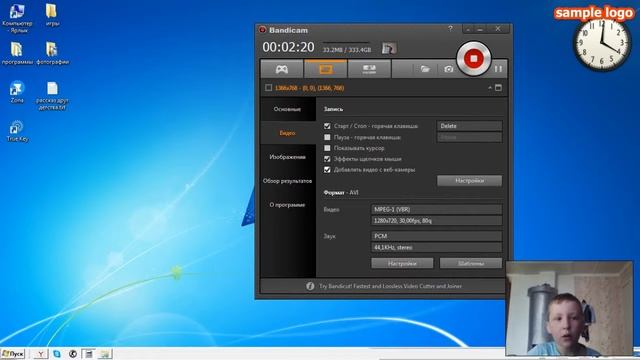
Task: Toggle mouse click effects checkbox
Action: click(x=327, y=159)
